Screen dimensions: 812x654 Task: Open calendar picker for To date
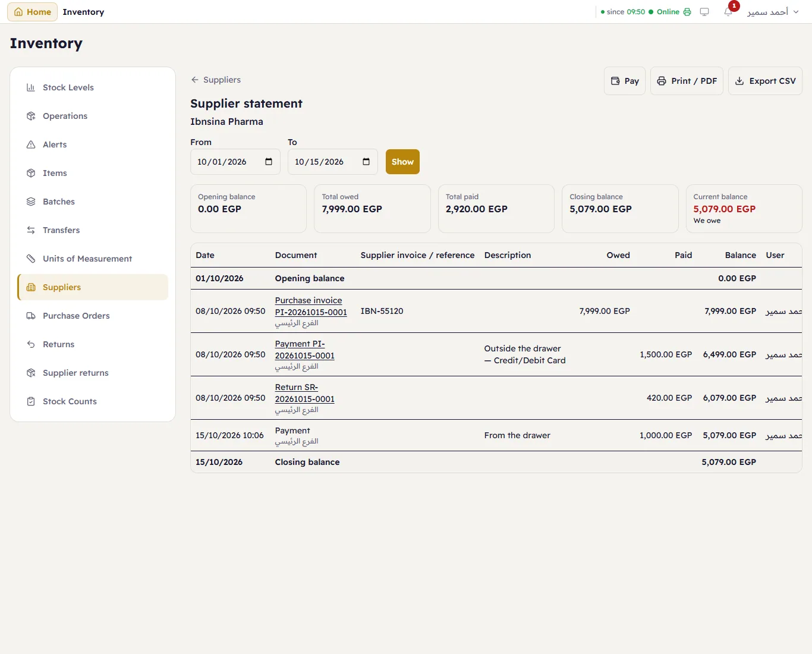tap(366, 162)
